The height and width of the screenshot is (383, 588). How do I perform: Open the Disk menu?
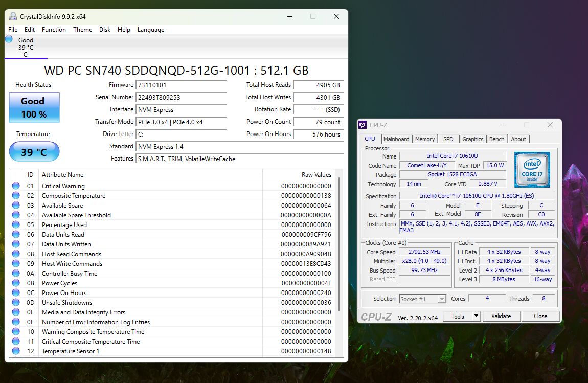(x=105, y=30)
